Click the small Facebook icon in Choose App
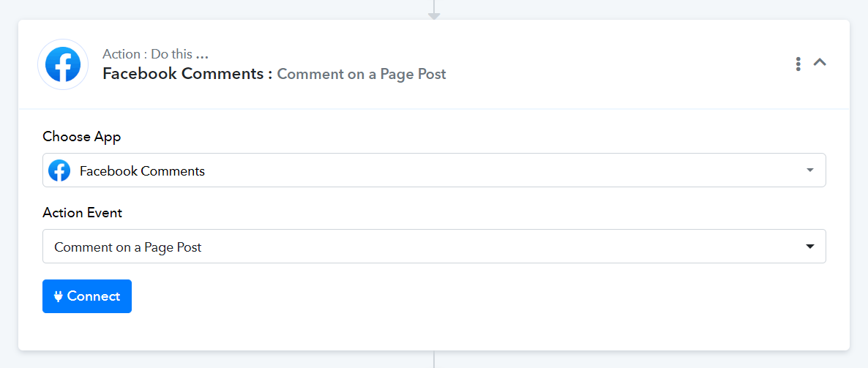Viewport: 868px width, 368px height. click(59, 170)
